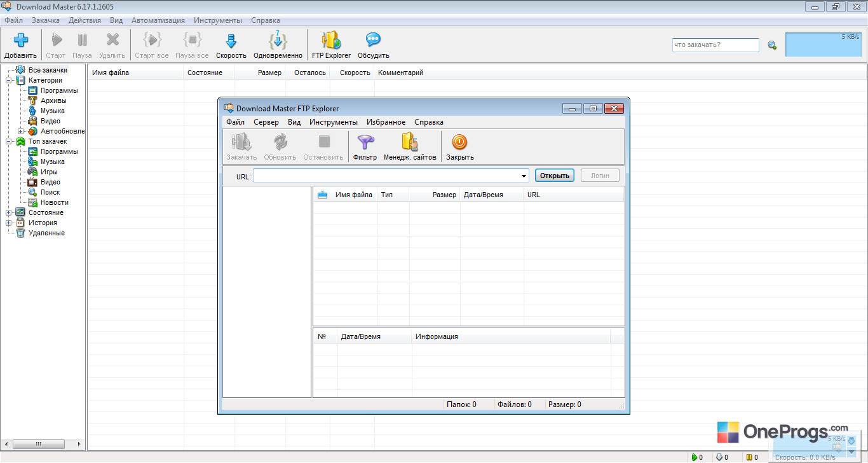Maximize the FTP Explorer window
The height and width of the screenshot is (463, 868).
[593, 108]
